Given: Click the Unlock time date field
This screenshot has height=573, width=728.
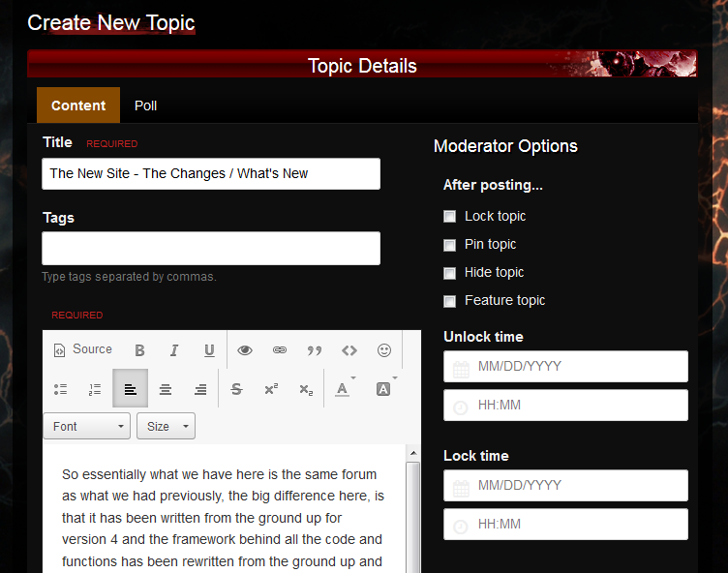Looking at the screenshot, I should [565, 367].
